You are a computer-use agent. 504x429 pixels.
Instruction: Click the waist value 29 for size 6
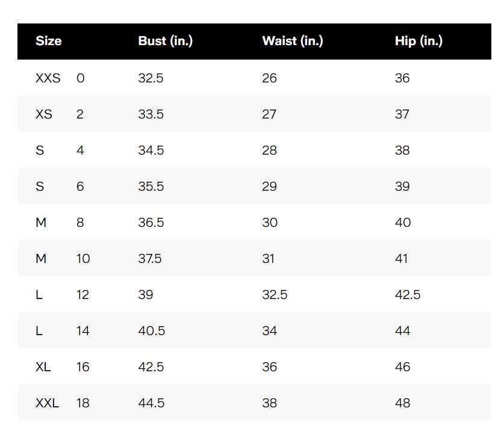coord(269,187)
